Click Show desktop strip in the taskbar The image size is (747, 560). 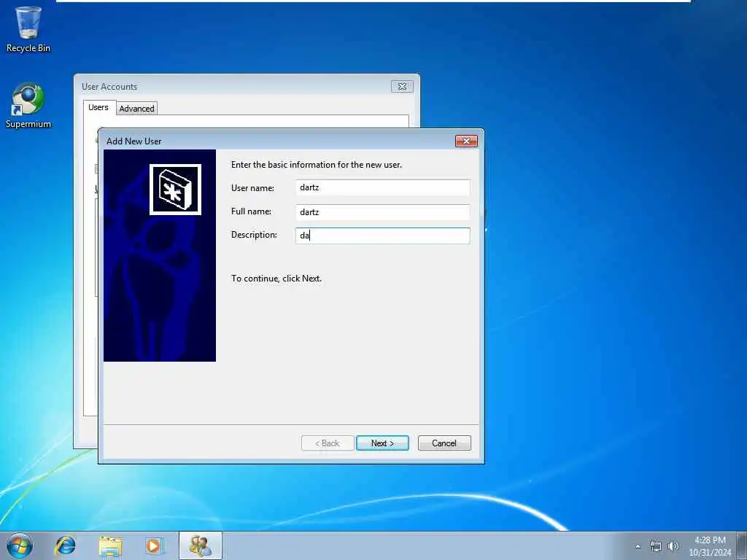tap(742, 545)
